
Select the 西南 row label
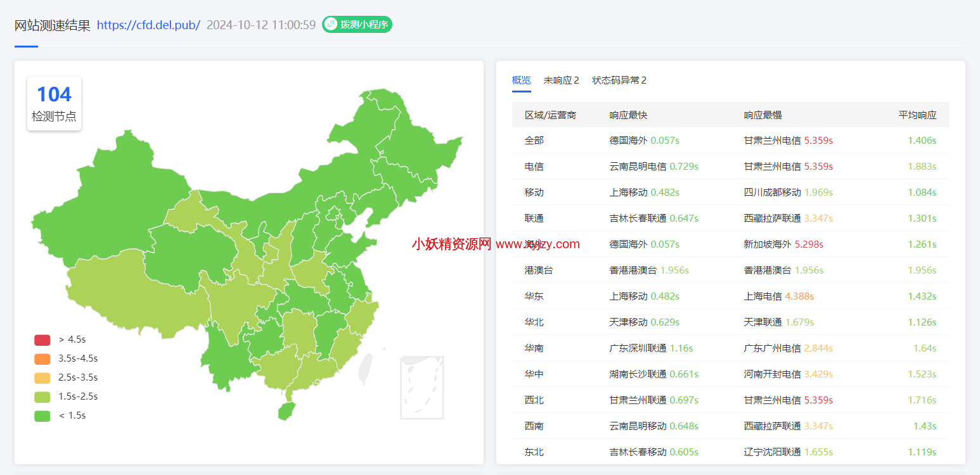(534, 426)
